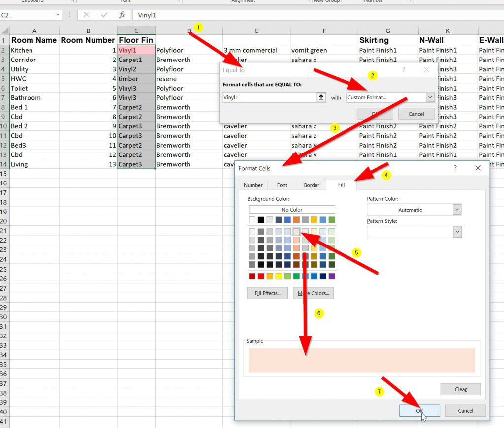Select the purple standard color swatch

pyautogui.click(x=332, y=276)
